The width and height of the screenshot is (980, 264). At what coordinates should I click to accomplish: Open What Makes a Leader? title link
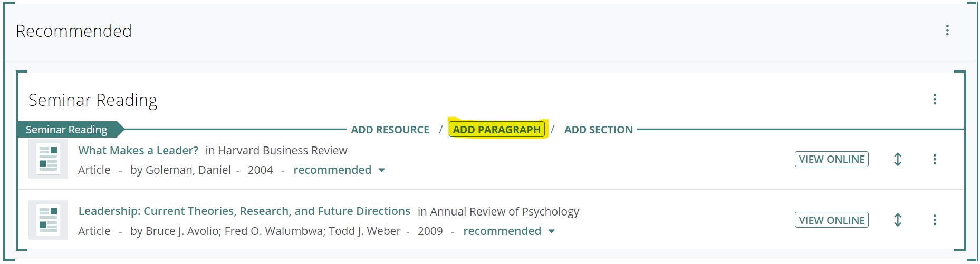tap(138, 151)
